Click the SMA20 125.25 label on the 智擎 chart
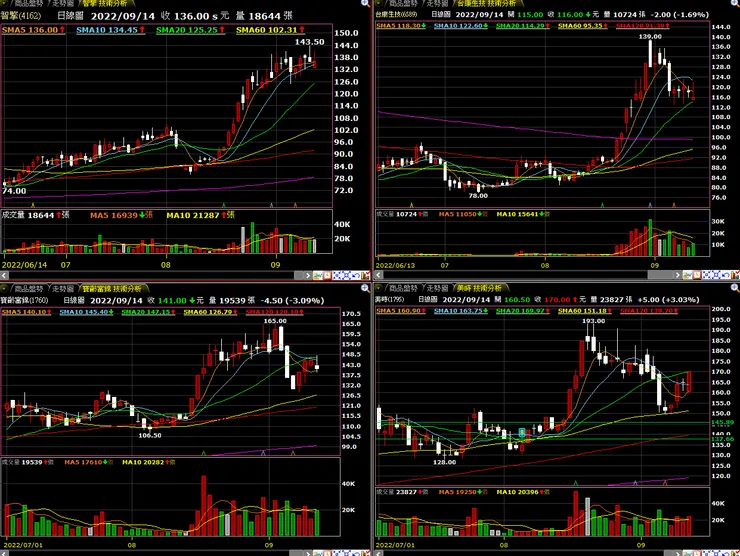This screenshot has width=740, height=556. pyautogui.click(x=190, y=30)
